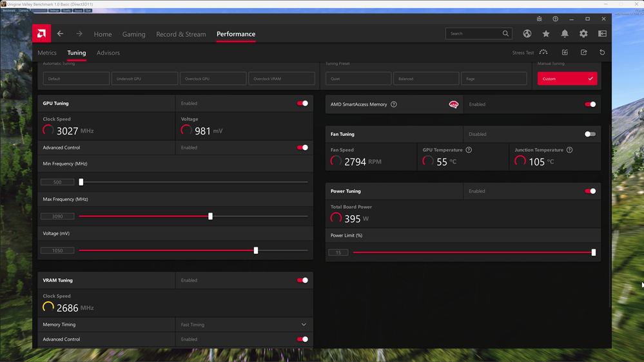Open favorites with the star icon
This screenshot has height=362, width=644.
[x=546, y=33]
